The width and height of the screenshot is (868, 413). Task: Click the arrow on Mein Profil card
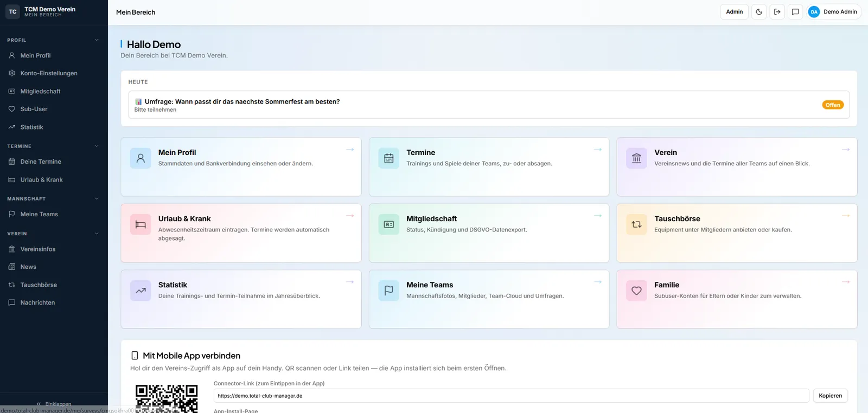[350, 150]
